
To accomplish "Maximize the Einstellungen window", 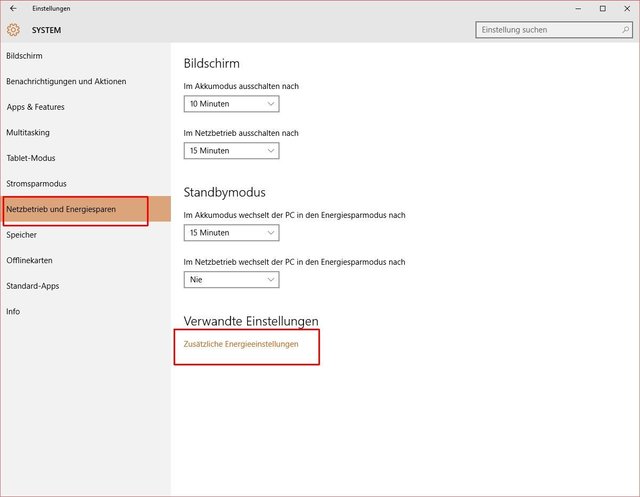I will pyautogui.click(x=603, y=9).
